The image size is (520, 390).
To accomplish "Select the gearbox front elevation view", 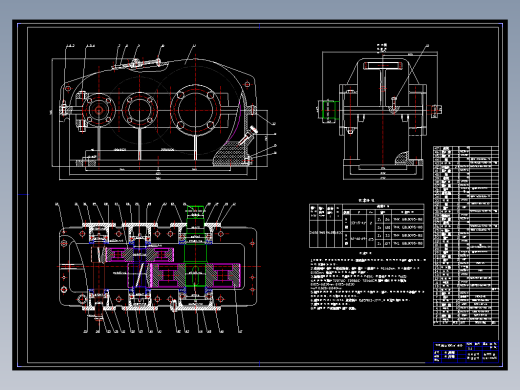I will point(163,112).
